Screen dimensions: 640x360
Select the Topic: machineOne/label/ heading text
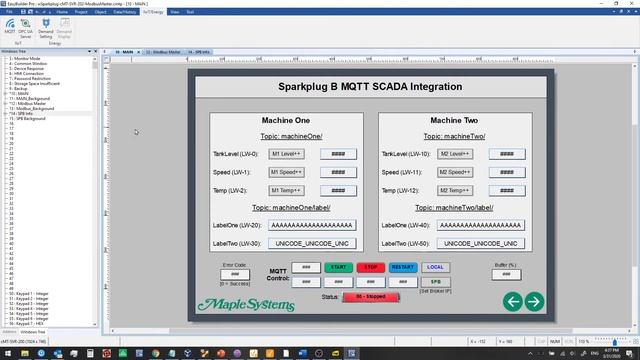click(291, 208)
